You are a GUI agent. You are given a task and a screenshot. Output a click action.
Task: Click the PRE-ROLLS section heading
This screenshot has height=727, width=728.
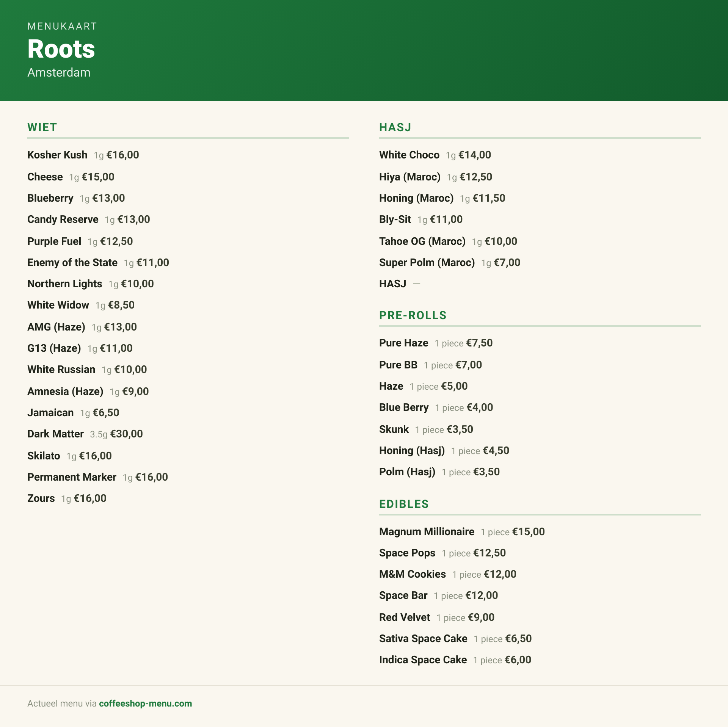click(413, 315)
